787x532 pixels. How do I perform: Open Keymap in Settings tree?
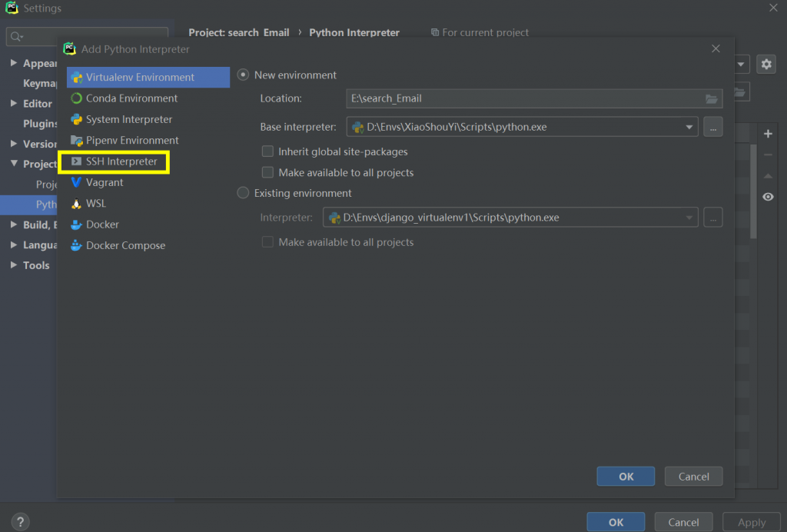pyautogui.click(x=40, y=83)
